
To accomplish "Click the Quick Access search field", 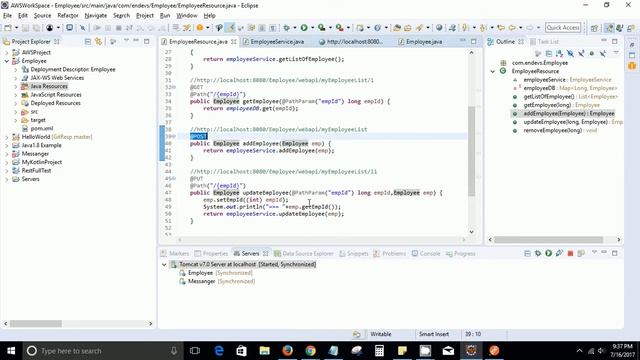I will coord(563,28).
